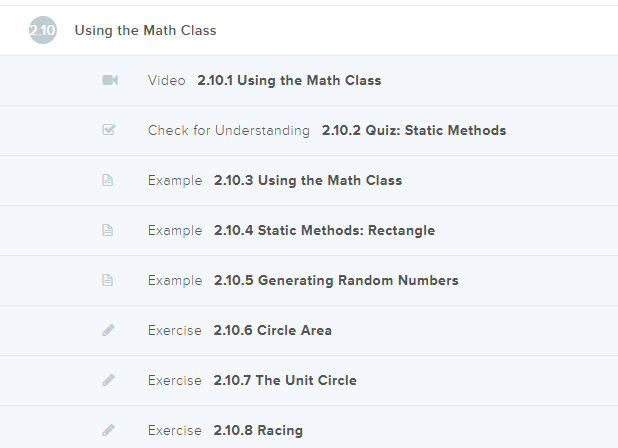The height and width of the screenshot is (448, 618).
Task: Start exercise 2.10.6 Circle Area
Action: tap(273, 330)
